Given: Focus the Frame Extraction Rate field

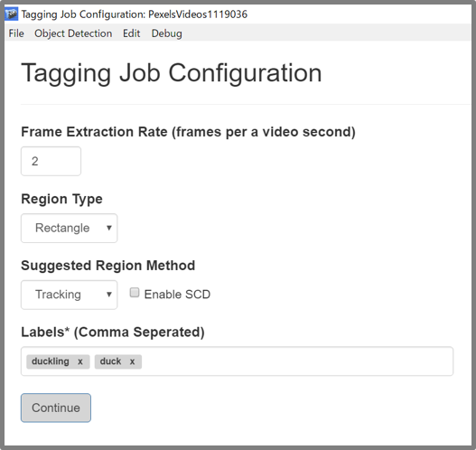Looking at the screenshot, I should coord(51,161).
